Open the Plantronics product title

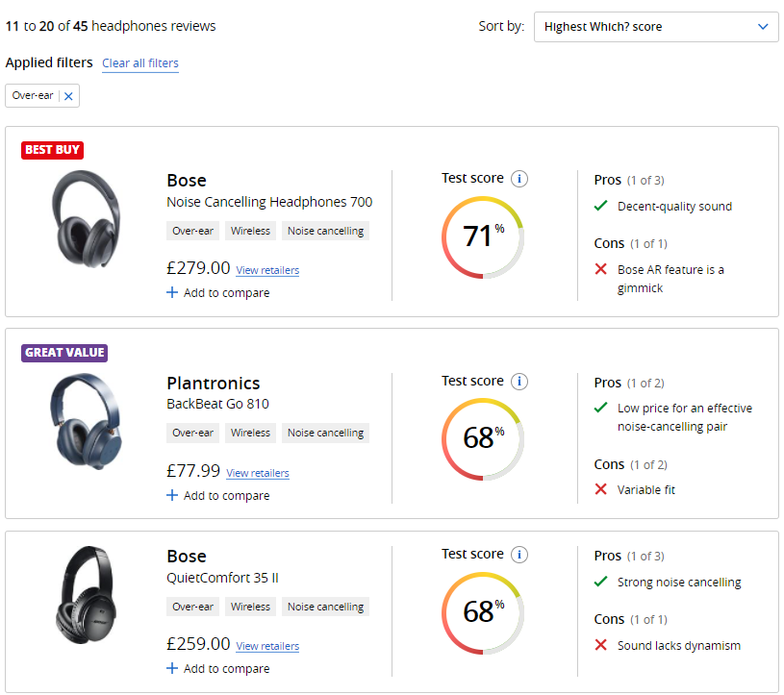214,384
